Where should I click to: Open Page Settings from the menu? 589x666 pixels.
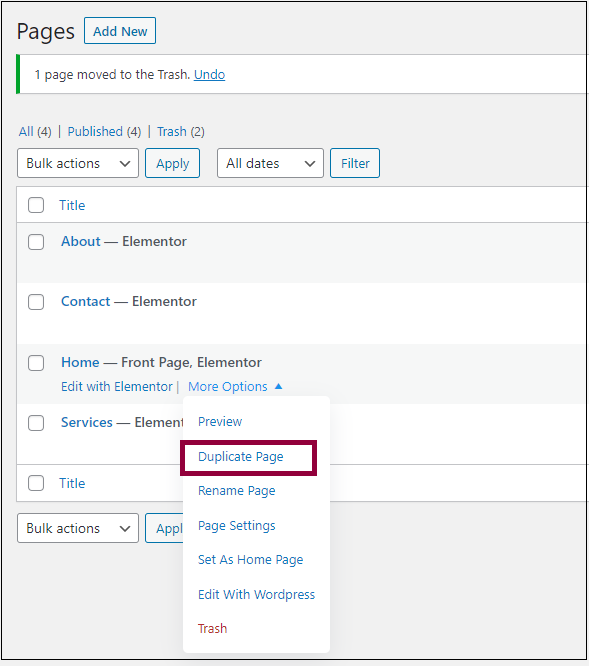point(237,526)
